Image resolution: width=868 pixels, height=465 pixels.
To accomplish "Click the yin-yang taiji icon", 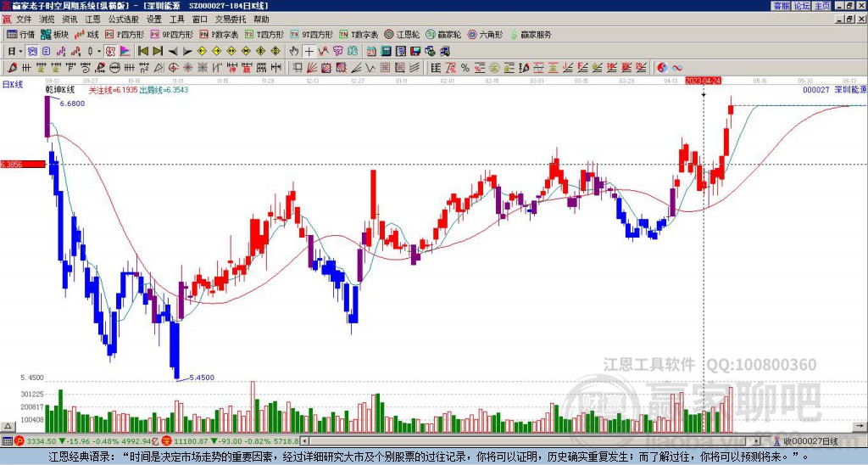I will 662,68.
